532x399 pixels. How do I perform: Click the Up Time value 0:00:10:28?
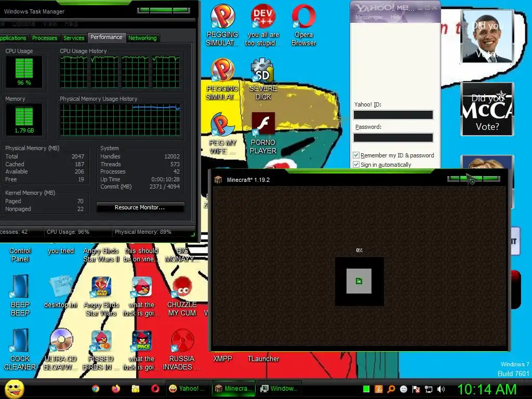pyautogui.click(x=166, y=179)
